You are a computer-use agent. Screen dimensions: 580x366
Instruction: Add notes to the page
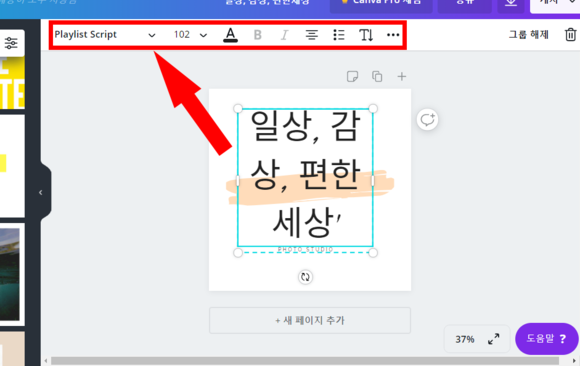[352, 77]
